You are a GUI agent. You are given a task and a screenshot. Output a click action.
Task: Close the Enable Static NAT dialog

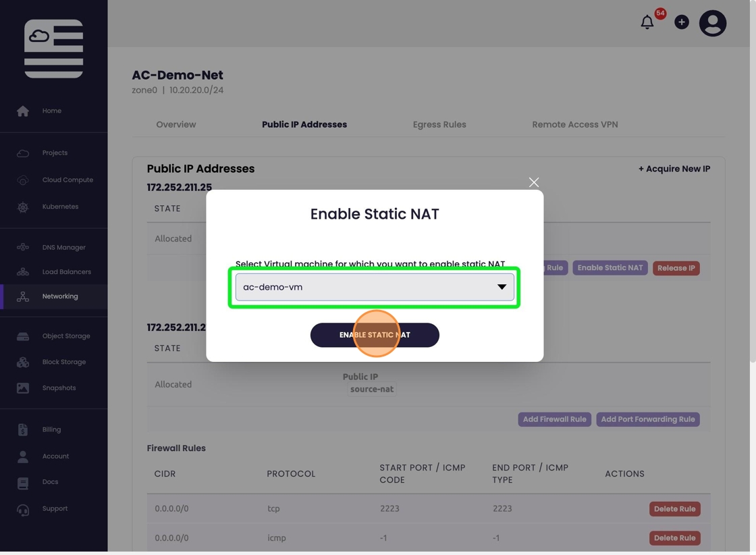click(x=534, y=182)
